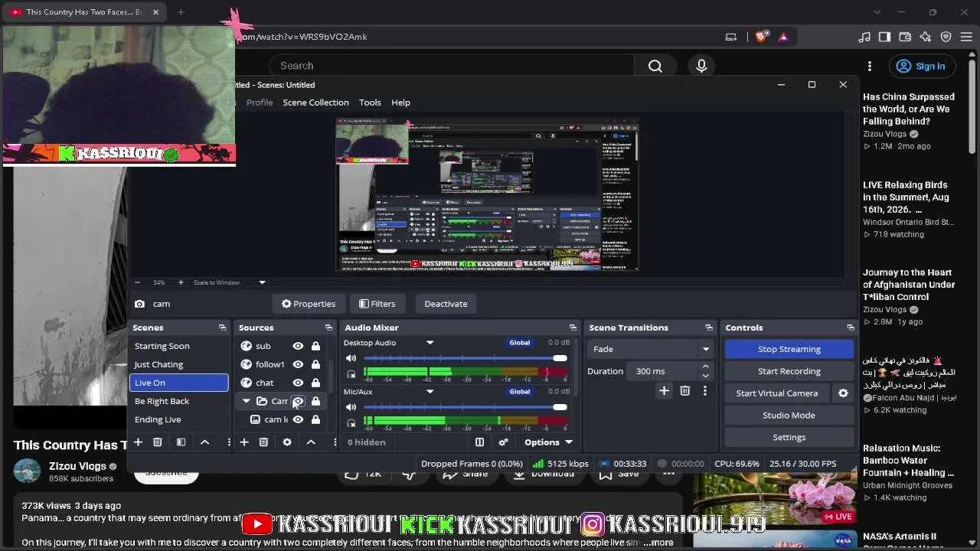Open the transition three-dot properties menu
The height and width of the screenshot is (551, 980).
tap(704, 391)
